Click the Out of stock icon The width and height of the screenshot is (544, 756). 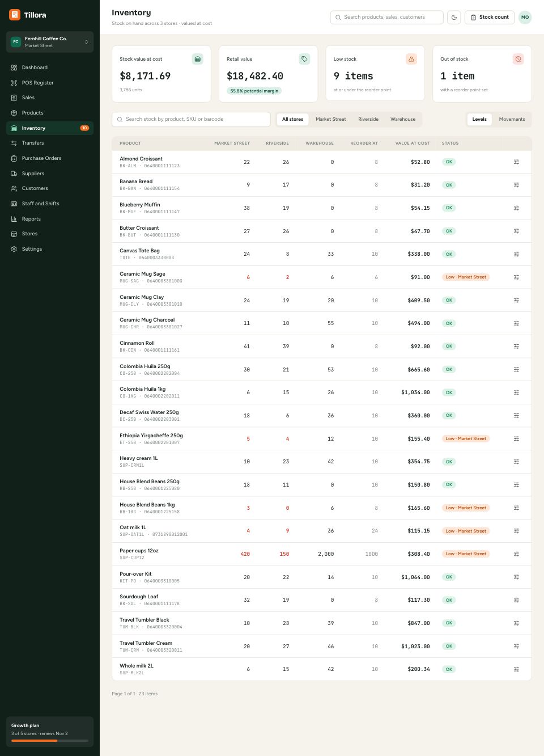click(x=518, y=59)
